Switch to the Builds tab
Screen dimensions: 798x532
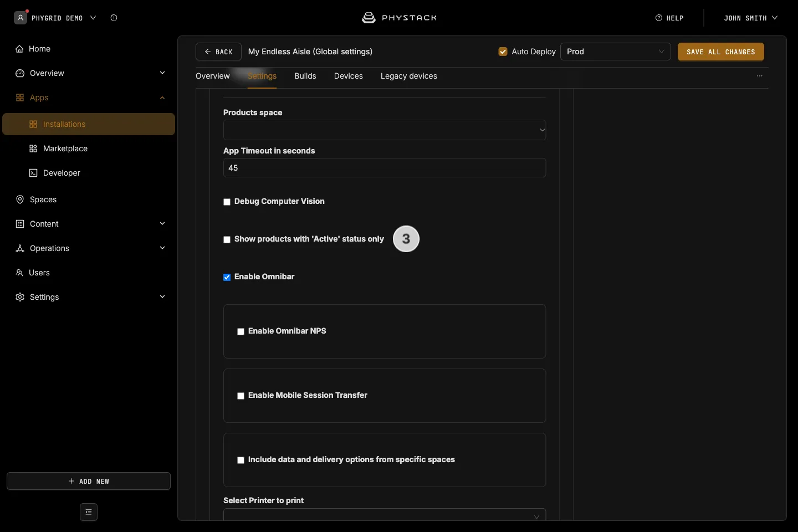tap(305, 76)
